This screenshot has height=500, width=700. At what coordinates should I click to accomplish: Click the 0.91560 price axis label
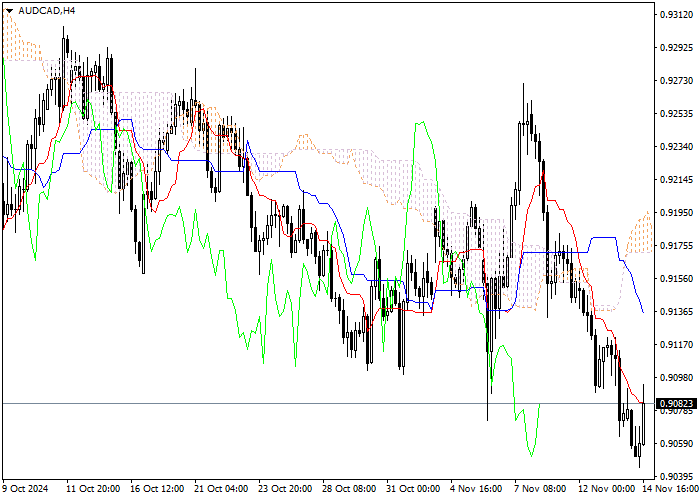click(677, 279)
